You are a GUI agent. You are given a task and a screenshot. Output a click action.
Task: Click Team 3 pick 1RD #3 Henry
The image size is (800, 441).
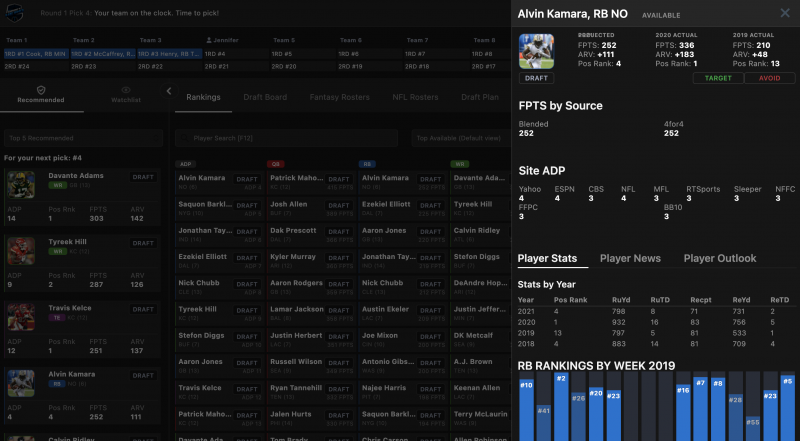tap(169, 54)
